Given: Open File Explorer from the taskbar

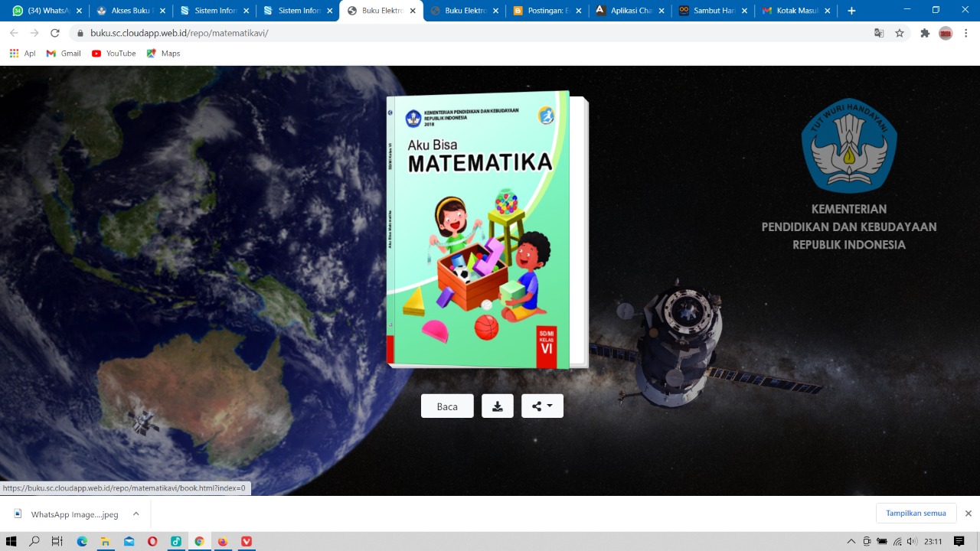Looking at the screenshot, I should [x=106, y=541].
